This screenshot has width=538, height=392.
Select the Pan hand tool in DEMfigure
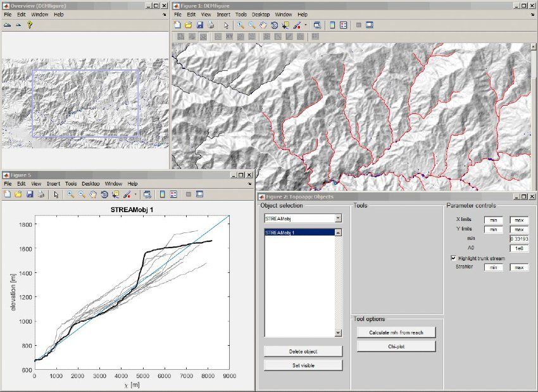(263, 25)
